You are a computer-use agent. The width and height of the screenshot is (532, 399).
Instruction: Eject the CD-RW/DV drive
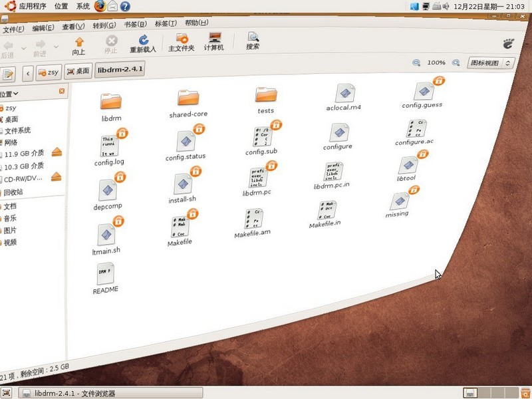point(57,176)
